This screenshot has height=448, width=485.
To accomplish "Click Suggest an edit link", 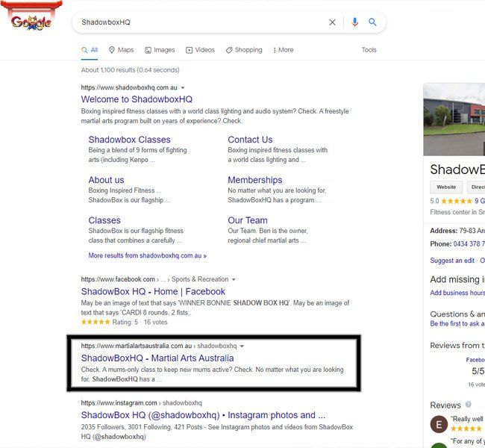I will (x=452, y=261).
